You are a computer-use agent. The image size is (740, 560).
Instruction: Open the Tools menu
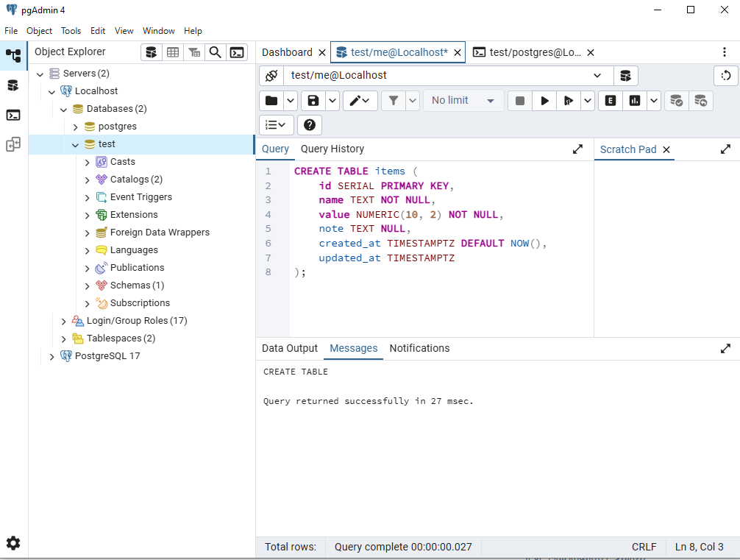coord(71,31)
